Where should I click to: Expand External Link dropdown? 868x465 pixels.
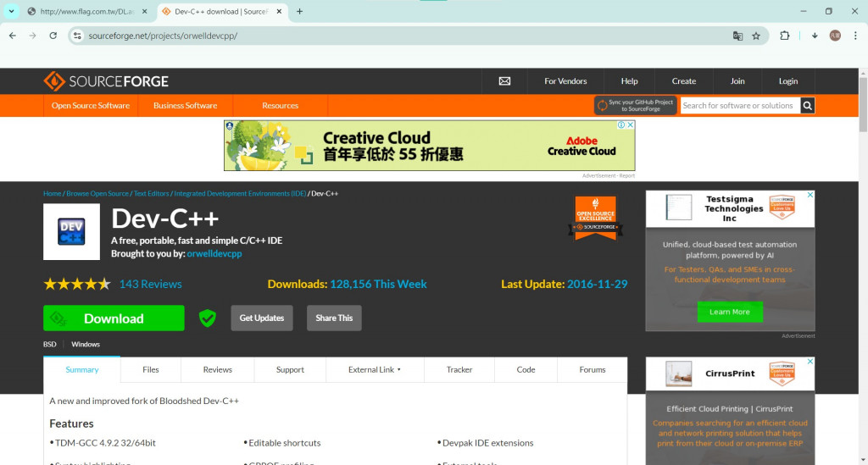[375, 369]
